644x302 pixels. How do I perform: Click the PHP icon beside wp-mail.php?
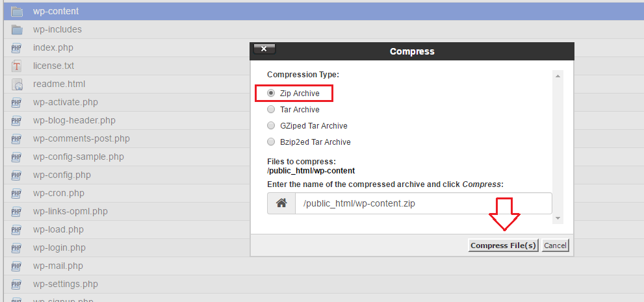click(16, 266)
